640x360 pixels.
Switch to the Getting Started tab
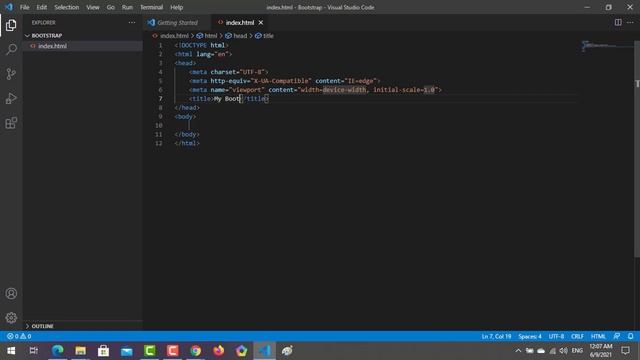pos(177,22)
